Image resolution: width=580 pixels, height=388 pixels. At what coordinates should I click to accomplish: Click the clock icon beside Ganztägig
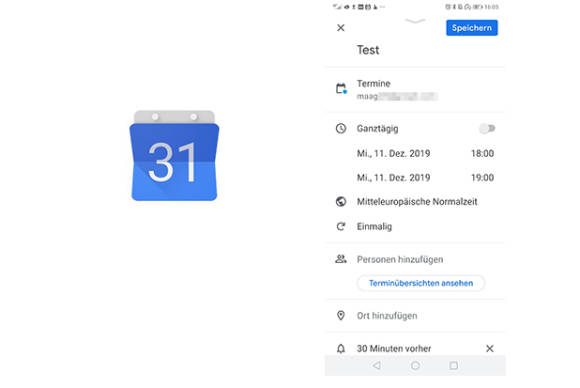341,128
